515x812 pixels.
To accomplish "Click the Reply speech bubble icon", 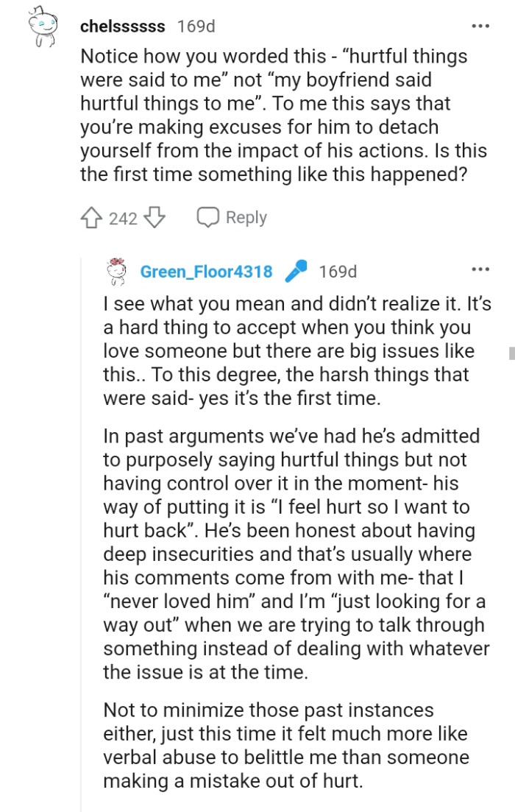I will tap(207, 217).
